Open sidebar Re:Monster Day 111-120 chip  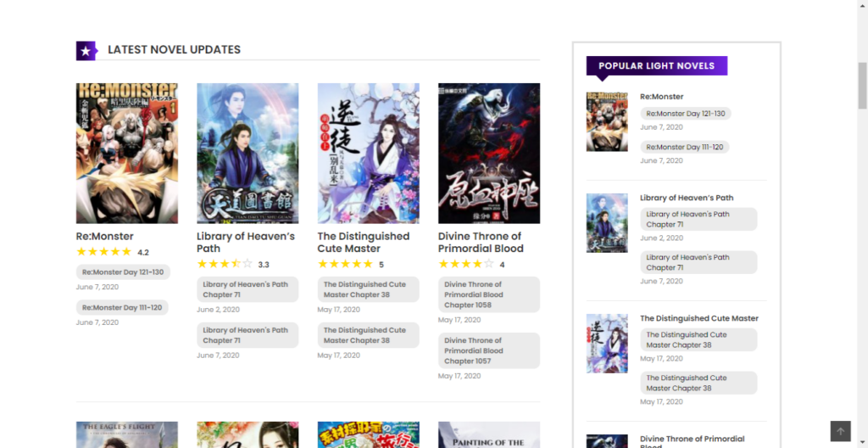[685, 147]
